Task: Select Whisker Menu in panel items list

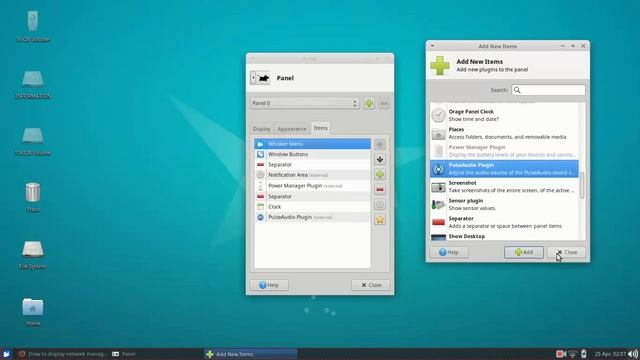Action: (312, 144)
